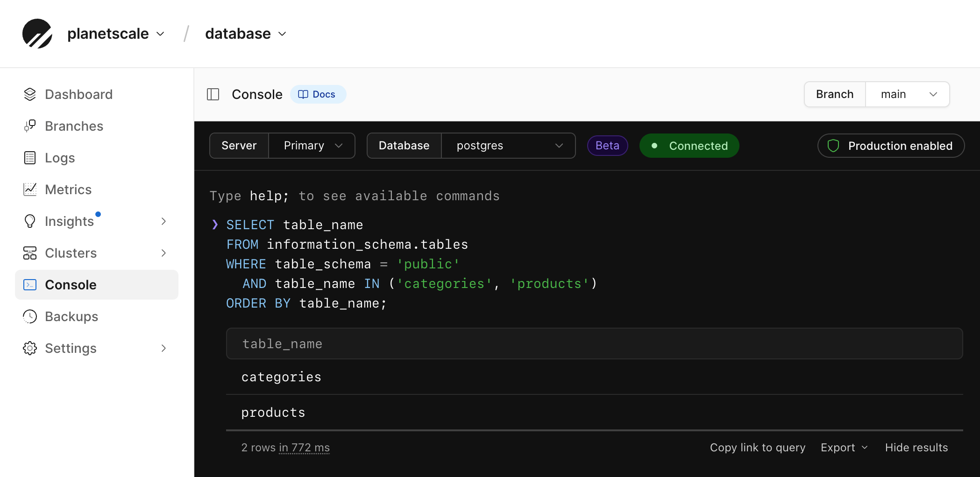Click the categories result row
This screenshot has width=980, height=477.
coord(594,377)
